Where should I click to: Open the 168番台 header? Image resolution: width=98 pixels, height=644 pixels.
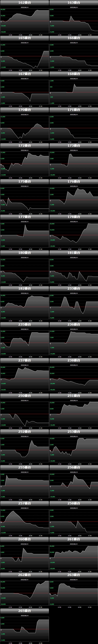click(x=74, y=74)
